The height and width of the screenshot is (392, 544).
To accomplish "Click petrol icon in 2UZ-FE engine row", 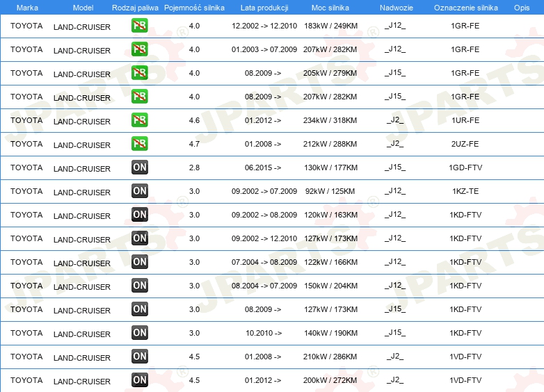I will 139,143.
